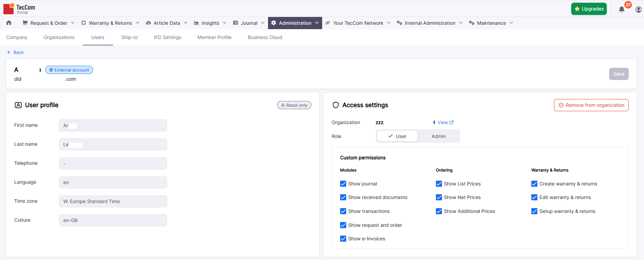This screenshot has width=644, height=260.
Task: Toggle Show request and order checkbox
Action: click(x=343, y=225)
